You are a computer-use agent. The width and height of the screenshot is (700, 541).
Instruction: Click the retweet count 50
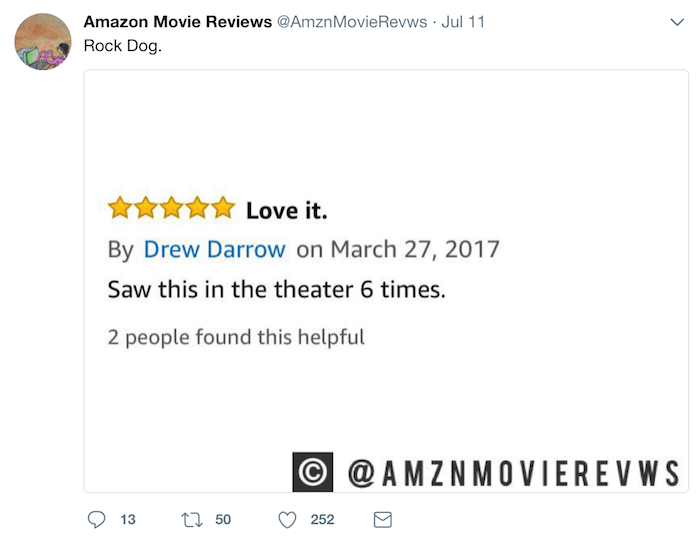click(x=223, y=520)
